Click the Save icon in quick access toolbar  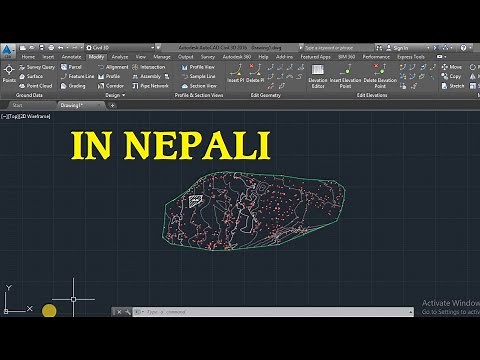[x=41, y=48]
